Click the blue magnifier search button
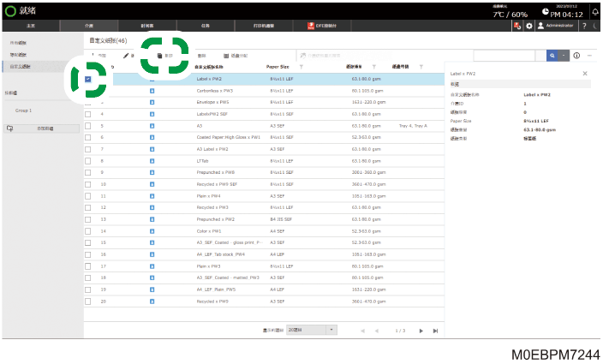 [x=552, y=56]
